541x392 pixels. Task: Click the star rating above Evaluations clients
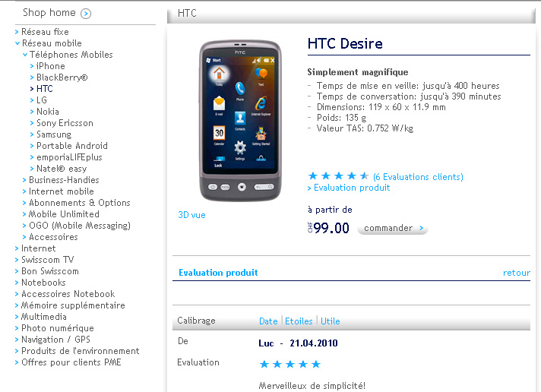pyautogui.click(x=338, y=176)
